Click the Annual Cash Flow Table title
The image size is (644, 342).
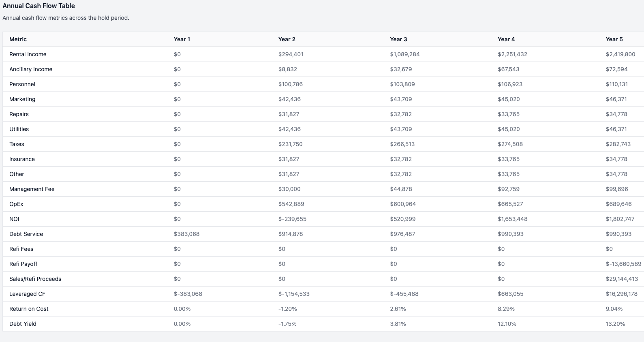[x=39, y=6]
